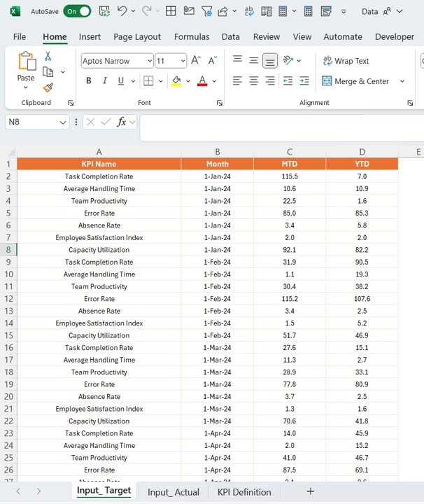Click the KPI Name header cell

99,164
